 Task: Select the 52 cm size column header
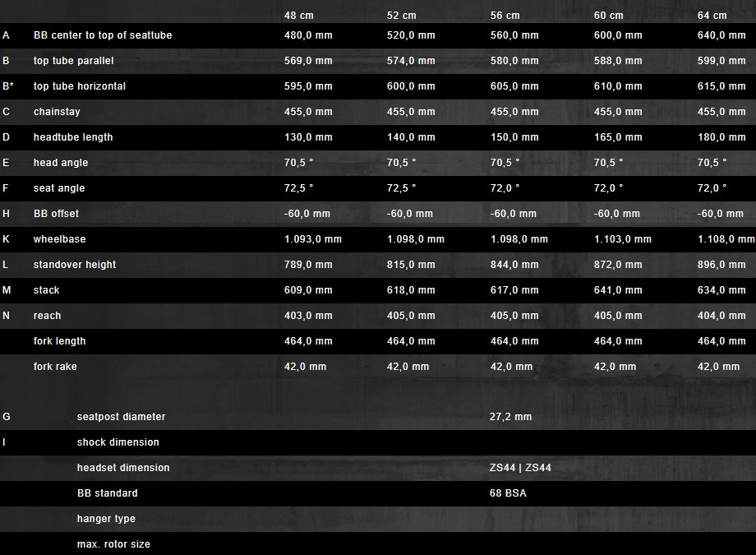402,16
